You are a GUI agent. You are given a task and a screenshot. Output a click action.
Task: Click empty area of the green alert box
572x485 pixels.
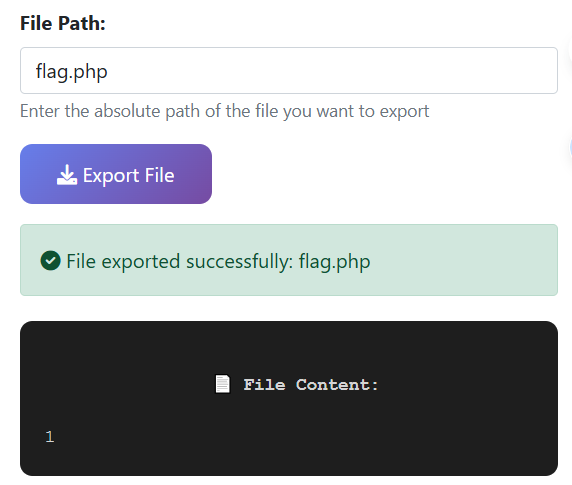[463, 260]
